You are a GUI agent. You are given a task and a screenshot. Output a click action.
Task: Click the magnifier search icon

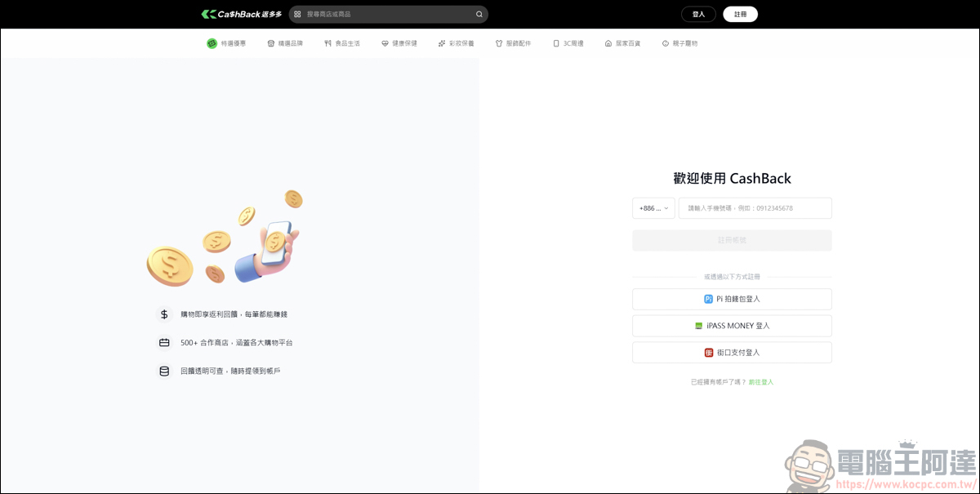[479, 14]
